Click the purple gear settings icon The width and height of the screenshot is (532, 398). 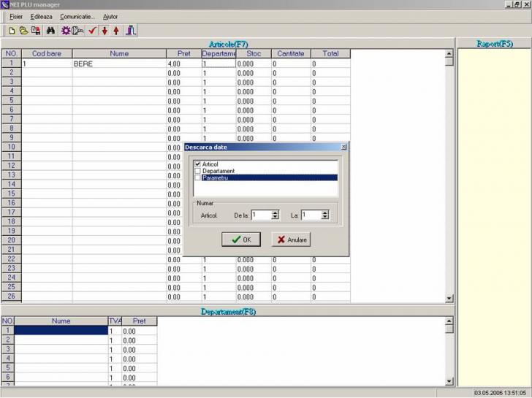click(x=66, y=31)
